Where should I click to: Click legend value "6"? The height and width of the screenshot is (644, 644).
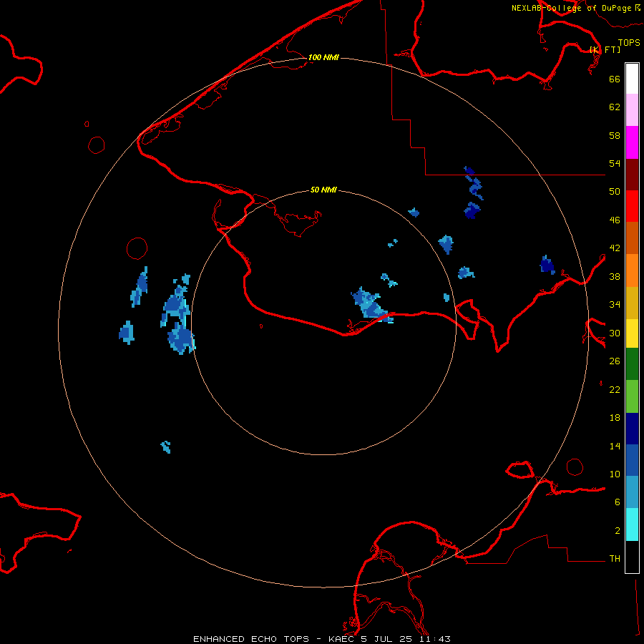[x=618, y=502]
